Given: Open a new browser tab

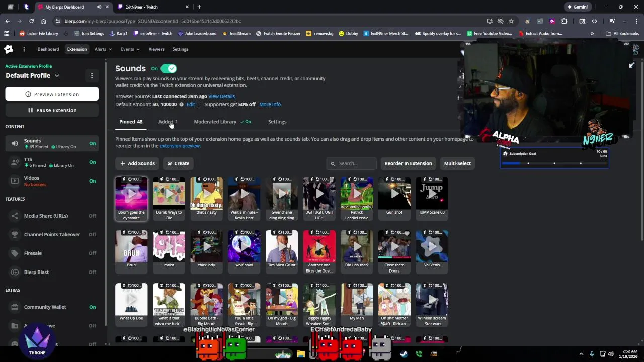Looking at the screenshot, I should point(199,7).
